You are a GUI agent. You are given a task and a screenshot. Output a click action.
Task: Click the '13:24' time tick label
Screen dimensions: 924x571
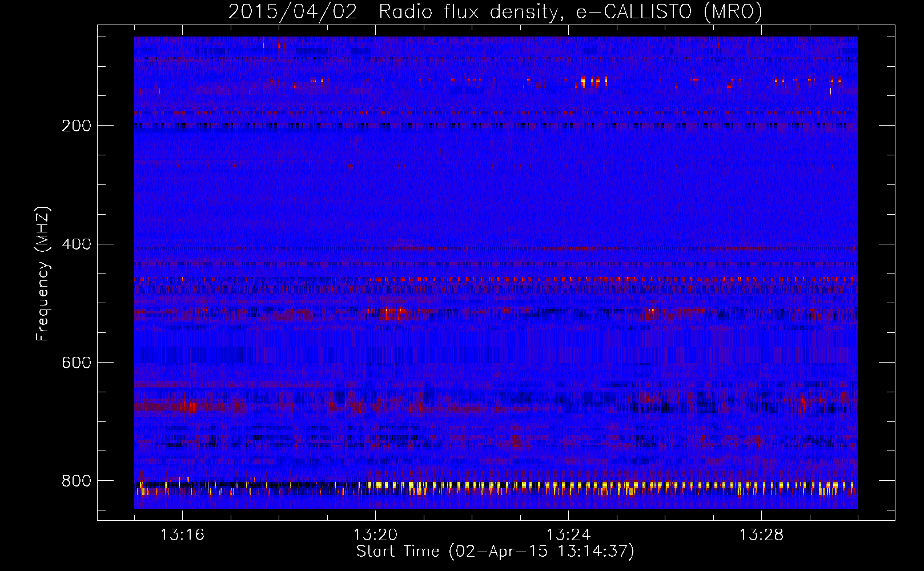pyautogui.click(x=568, y=534)
